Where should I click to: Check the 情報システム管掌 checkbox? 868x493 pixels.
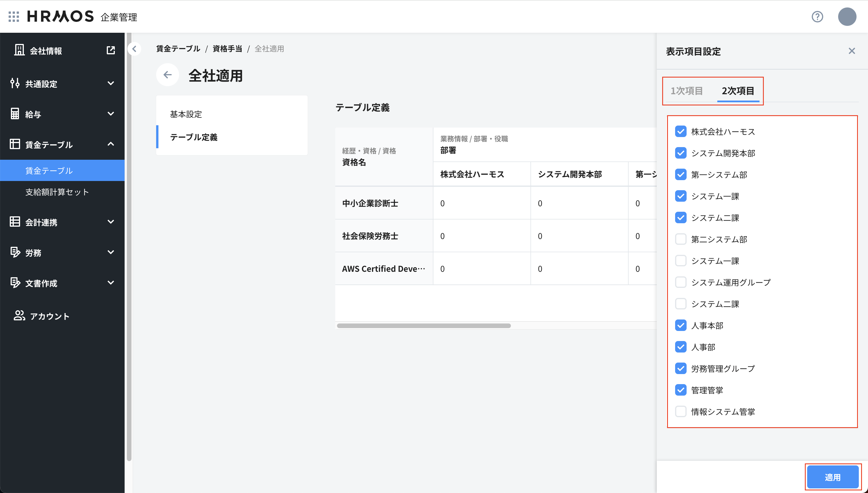[x=681, y=411]
